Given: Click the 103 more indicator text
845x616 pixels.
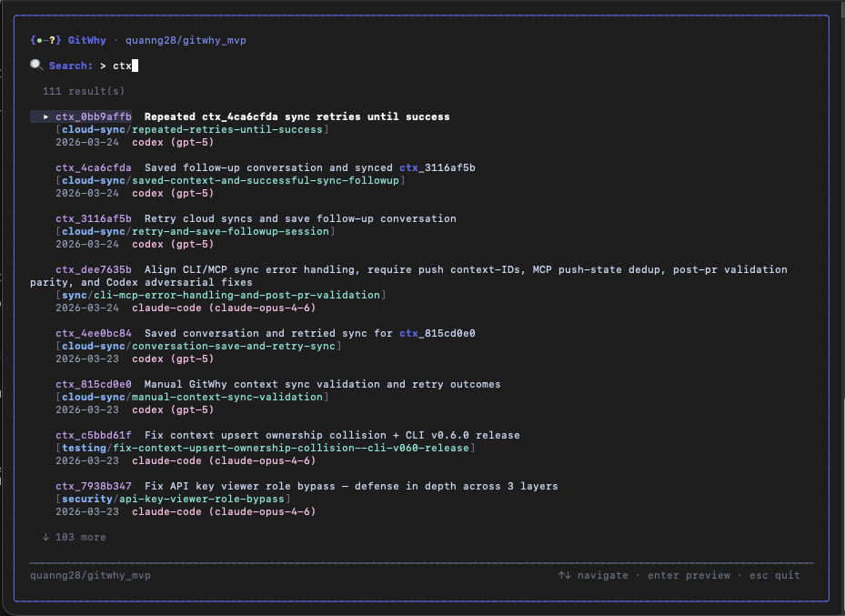Looking at the screenshot, I should (x=81, y=538).
